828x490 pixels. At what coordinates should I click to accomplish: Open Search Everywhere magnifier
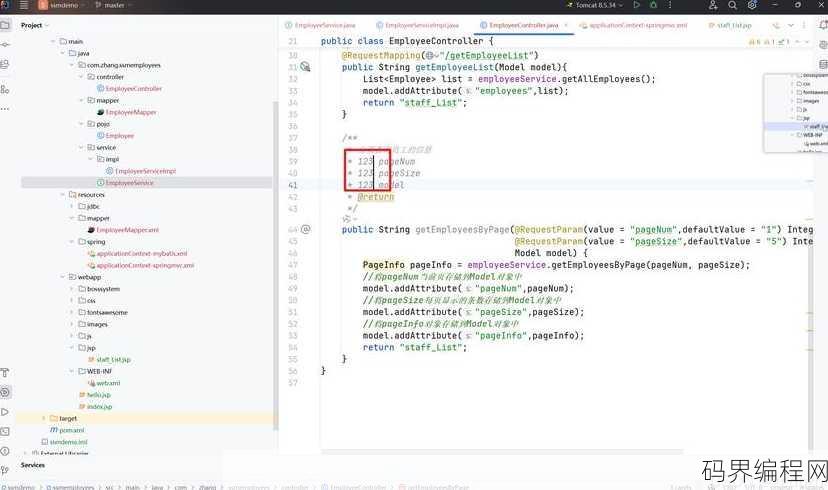732,5
